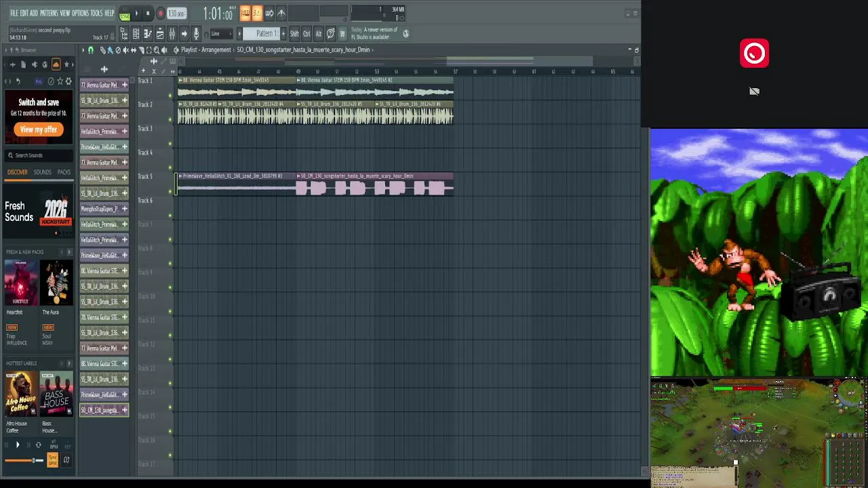Image resolution: width=868 pixels, height=488 pixels.
Task: Toggle Song/Pattern mode switch
Action: point(125,14)
